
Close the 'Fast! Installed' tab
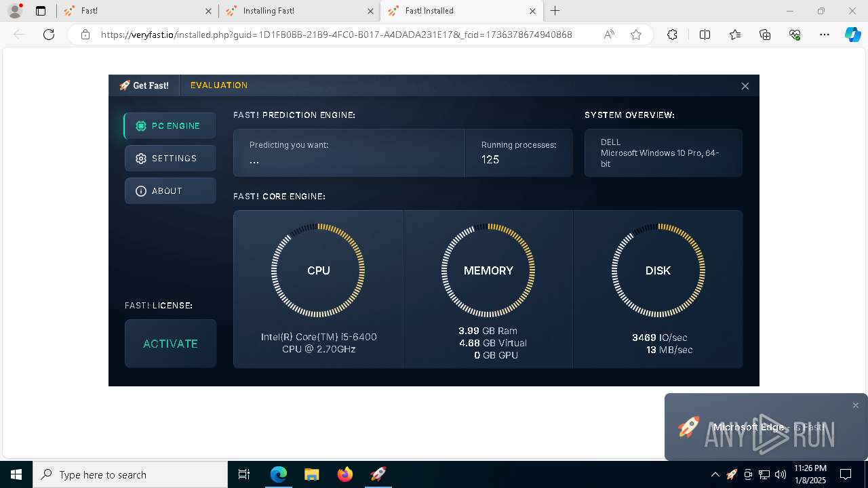[x=532, y=11]
